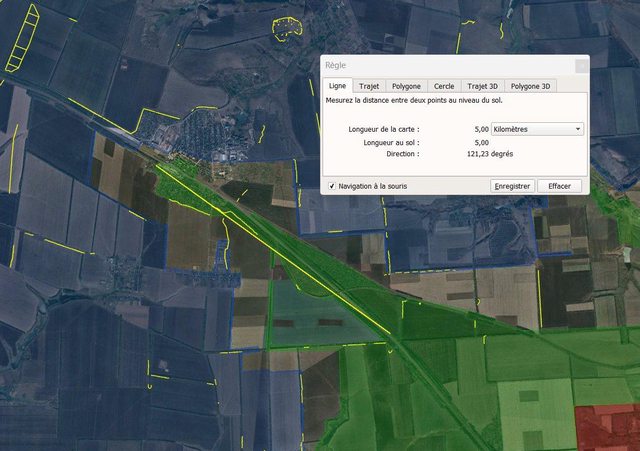640x451 pixels.
Task: Click the yellow rectangular outline in the top-left corner
Action: pos(22,40)
